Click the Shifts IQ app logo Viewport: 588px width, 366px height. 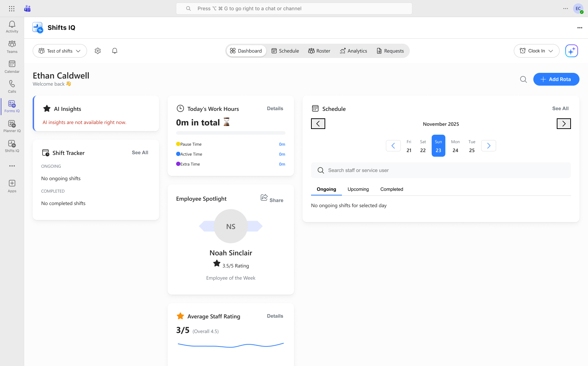click(38, 27)
